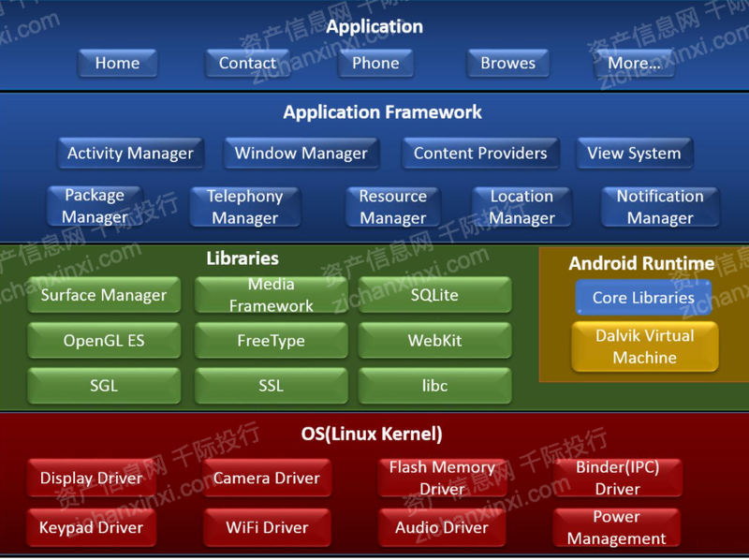Click the Power Management kernel box
The image size is (749, 560).
616,528
